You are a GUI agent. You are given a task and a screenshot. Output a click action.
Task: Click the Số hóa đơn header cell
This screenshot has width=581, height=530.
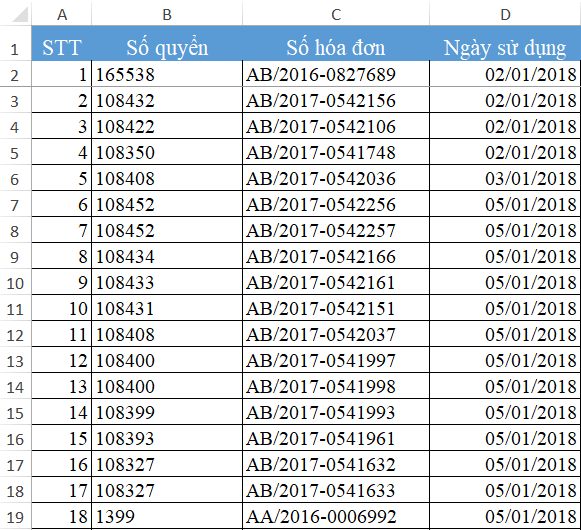(x=336, y=43)
